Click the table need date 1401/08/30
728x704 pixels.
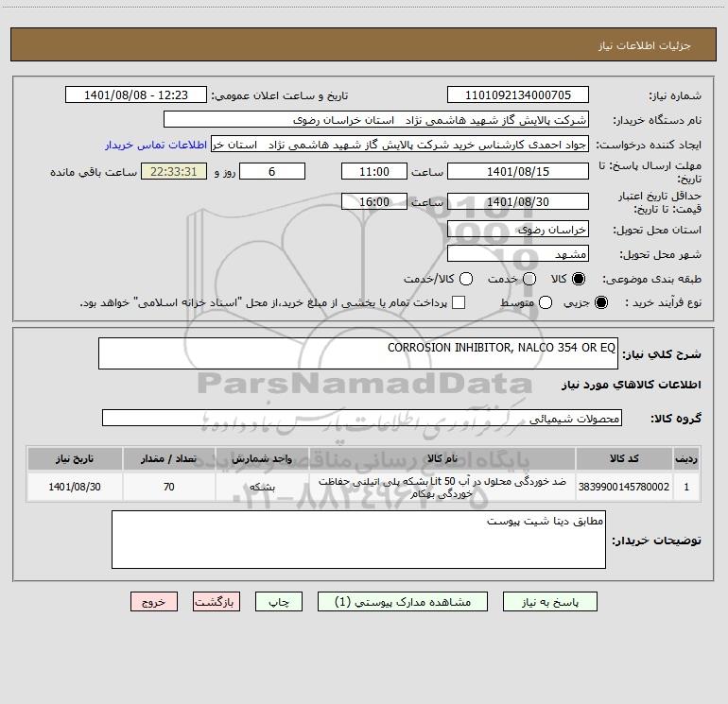(75, 487)
